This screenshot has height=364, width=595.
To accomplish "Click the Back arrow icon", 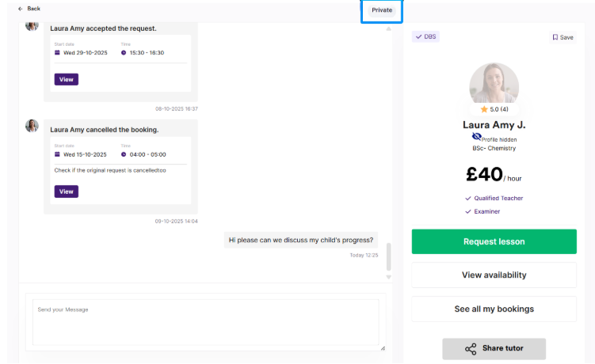I will point(20,9).
